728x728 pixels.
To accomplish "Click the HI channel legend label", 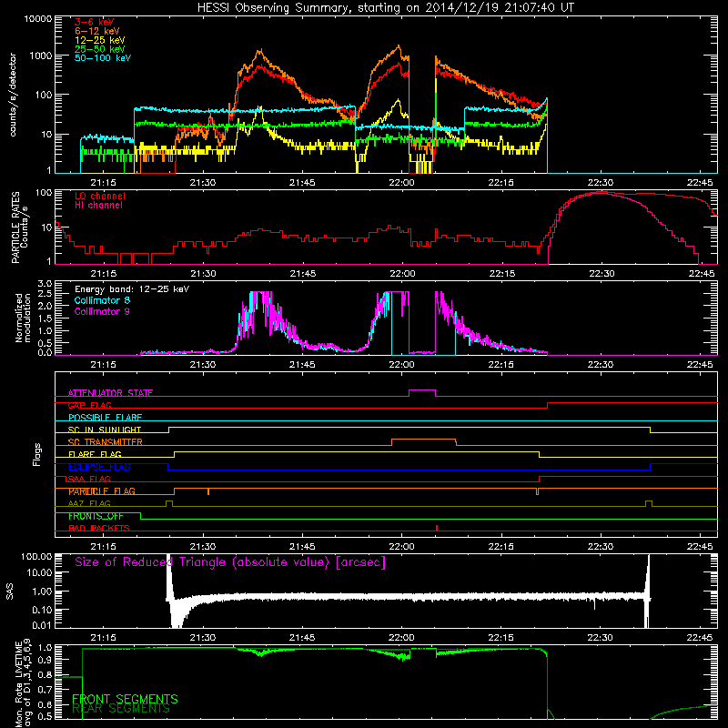I will [x=99, y=206].
